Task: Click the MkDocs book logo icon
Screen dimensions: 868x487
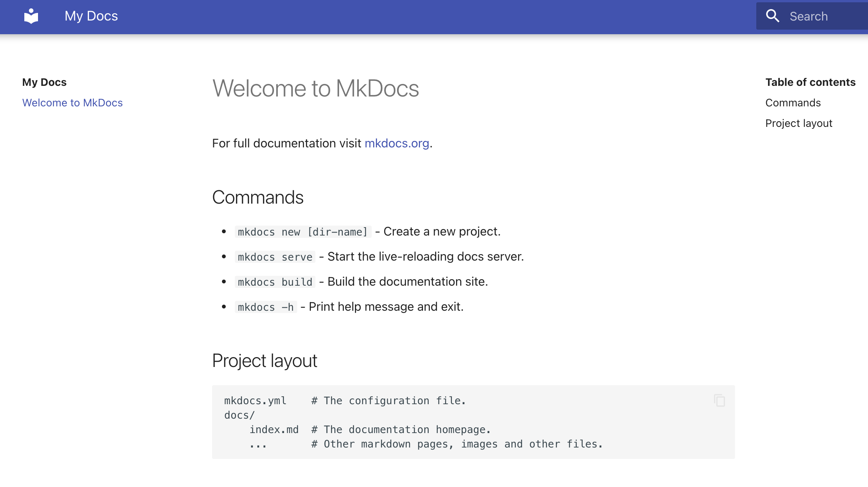Action: pyautogui.click(x=31, y=16)
